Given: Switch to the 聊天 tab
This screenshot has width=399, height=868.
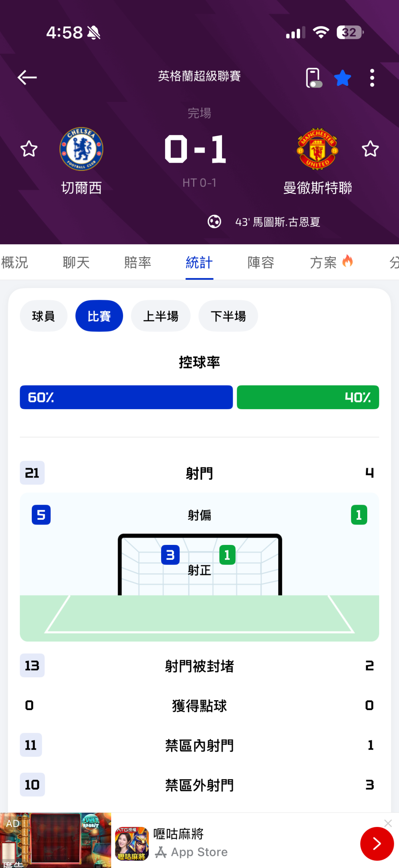Looking at the screenshot, I should click(76, 262).
